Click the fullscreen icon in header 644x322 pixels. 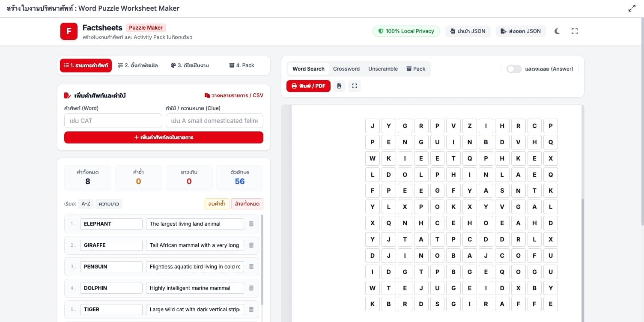tap(575, 31)
